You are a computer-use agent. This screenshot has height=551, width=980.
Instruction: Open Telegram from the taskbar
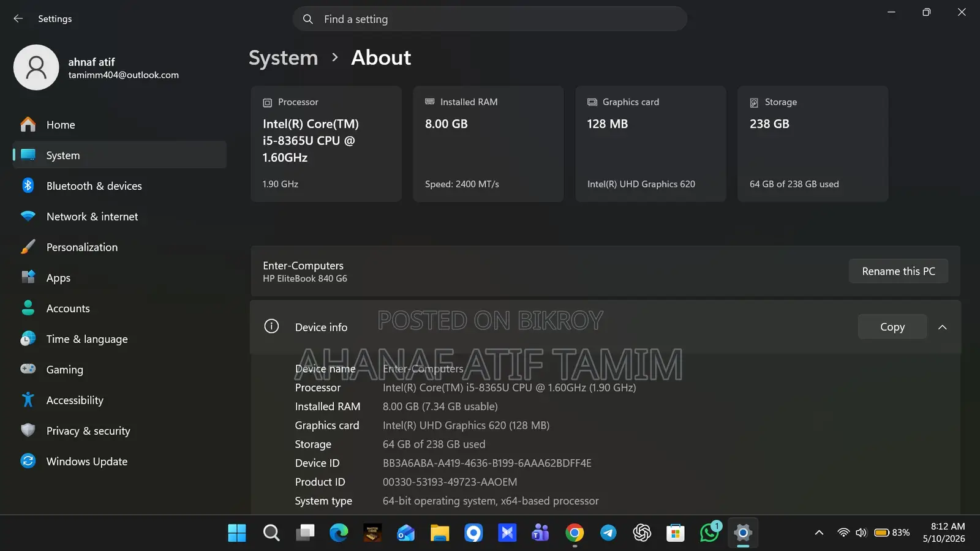coord(608,533)
